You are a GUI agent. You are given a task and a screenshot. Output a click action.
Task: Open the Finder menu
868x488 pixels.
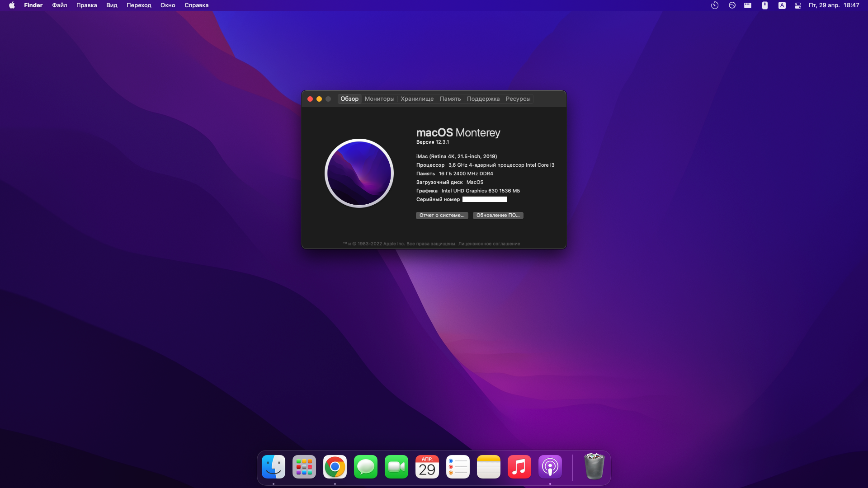click(x=33, y=5)
